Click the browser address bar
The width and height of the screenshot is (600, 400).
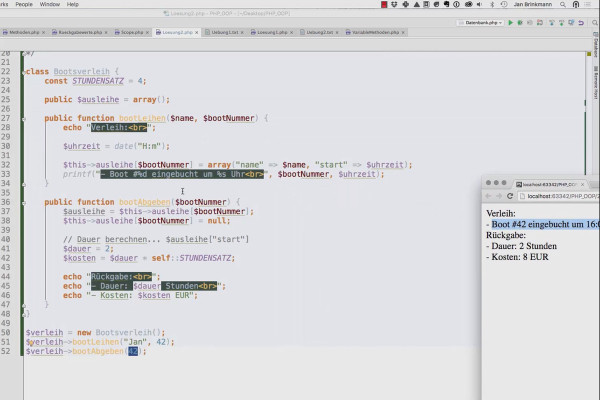click(559, 196)
